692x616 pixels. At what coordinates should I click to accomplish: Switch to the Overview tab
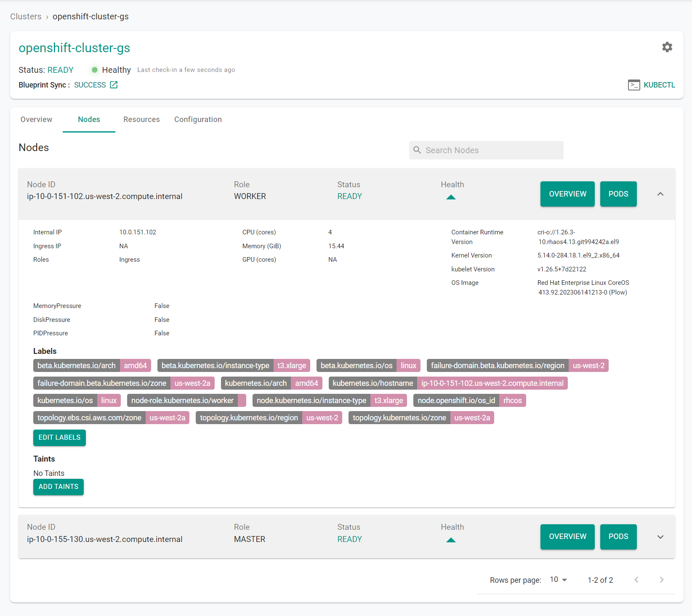tap(37, 119)
